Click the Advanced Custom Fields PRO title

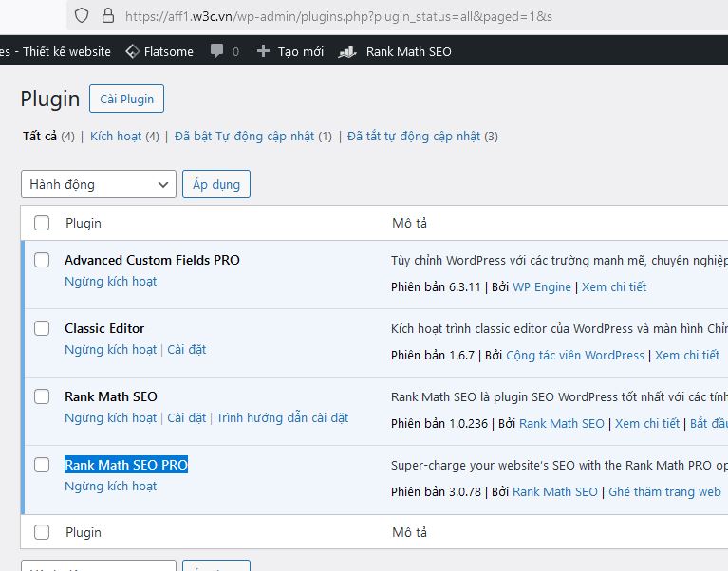point(152,260)
